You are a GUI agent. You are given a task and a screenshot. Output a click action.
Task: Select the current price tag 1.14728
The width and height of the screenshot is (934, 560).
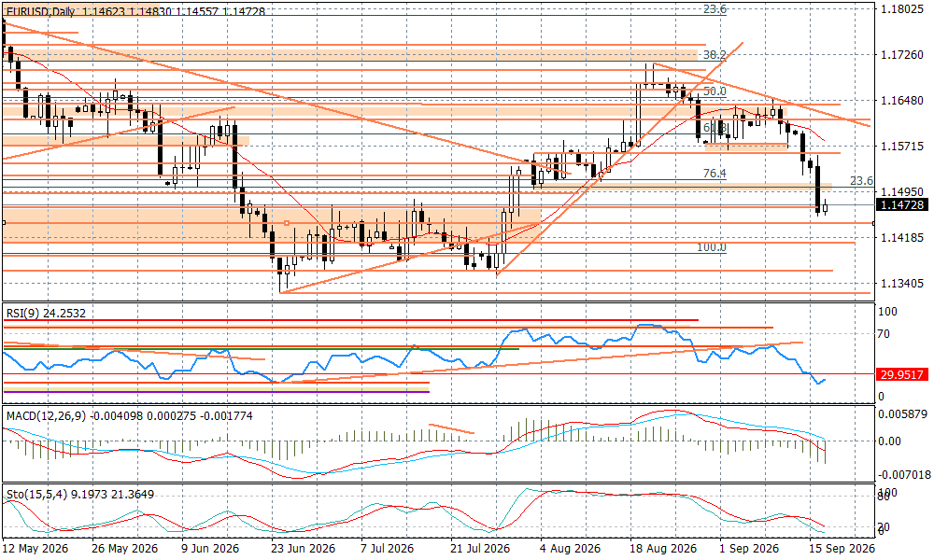click(902, 204)
